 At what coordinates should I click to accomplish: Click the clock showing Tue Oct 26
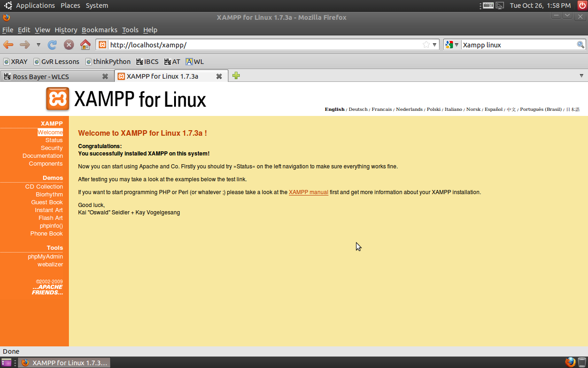pos(540,6)
